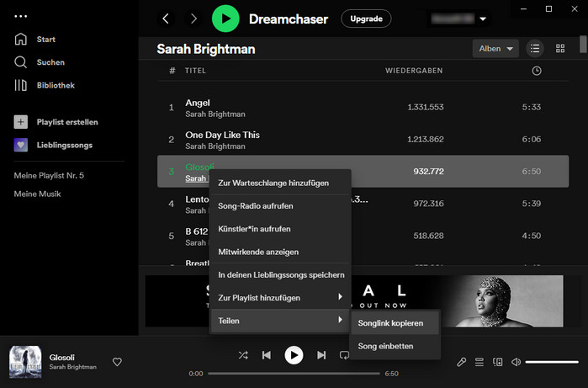This screenshot has width=588, height=388.
Task: Open Meine Playlist Nr. 5
Action: pyautogui.click(x=49, y=175)
